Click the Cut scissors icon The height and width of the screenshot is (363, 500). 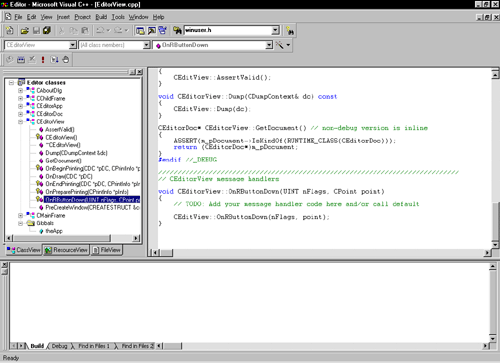[x=61, y=31]
